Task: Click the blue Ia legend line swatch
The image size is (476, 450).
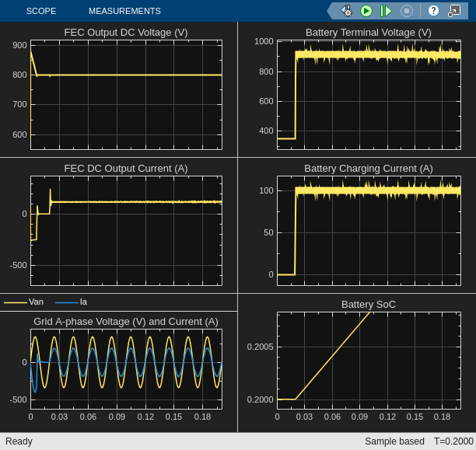Action: [67, 302]
